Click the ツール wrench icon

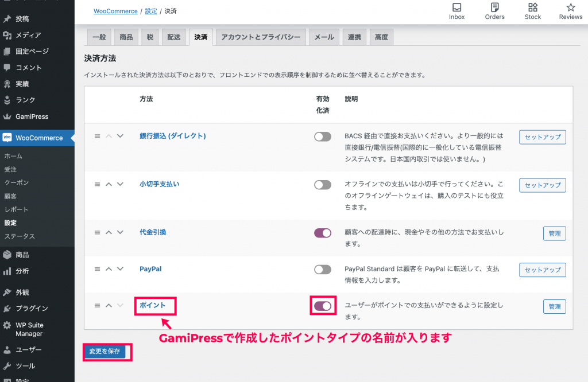[7, 366]
